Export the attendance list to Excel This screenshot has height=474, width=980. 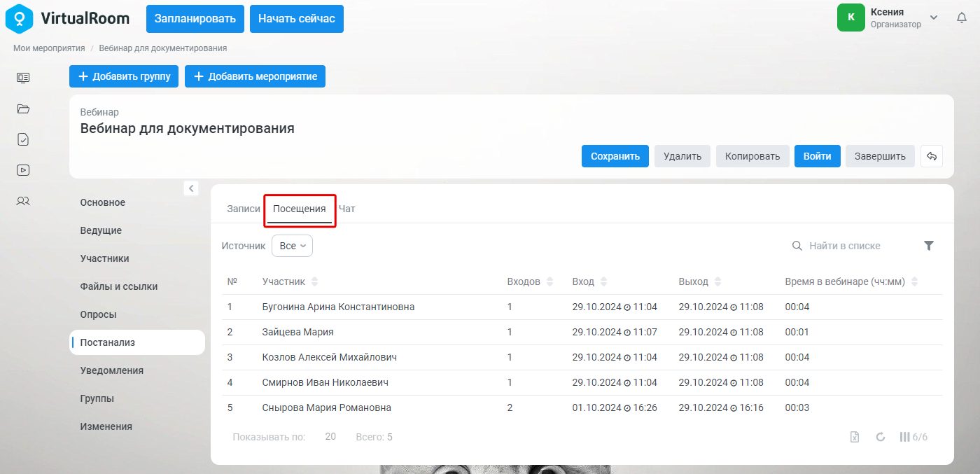pyautogui.click(x=855, y=437)
